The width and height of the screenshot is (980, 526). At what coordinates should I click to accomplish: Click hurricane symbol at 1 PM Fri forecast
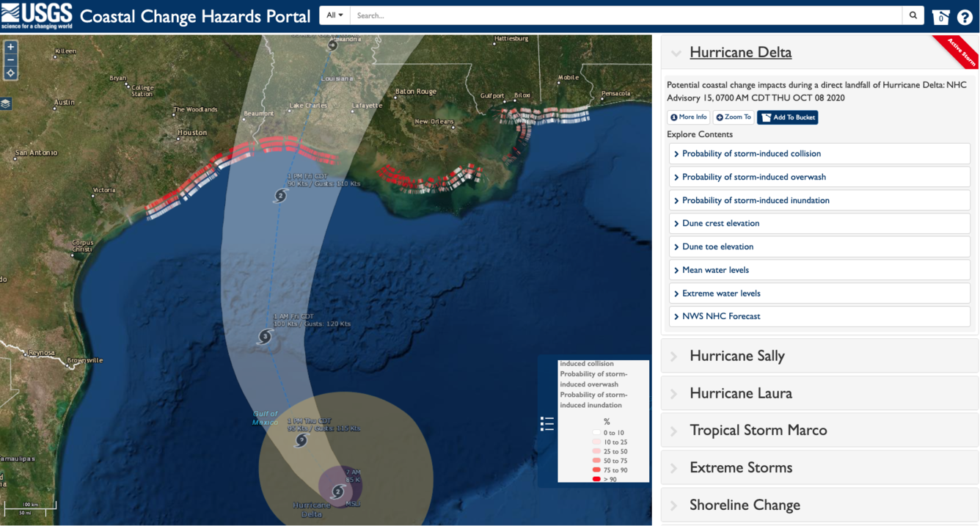[x=280, y=195]
